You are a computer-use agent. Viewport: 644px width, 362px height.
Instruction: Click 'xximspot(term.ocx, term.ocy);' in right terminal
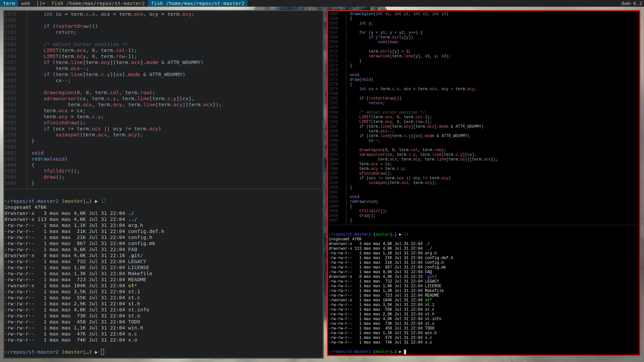tap(402, 183)
